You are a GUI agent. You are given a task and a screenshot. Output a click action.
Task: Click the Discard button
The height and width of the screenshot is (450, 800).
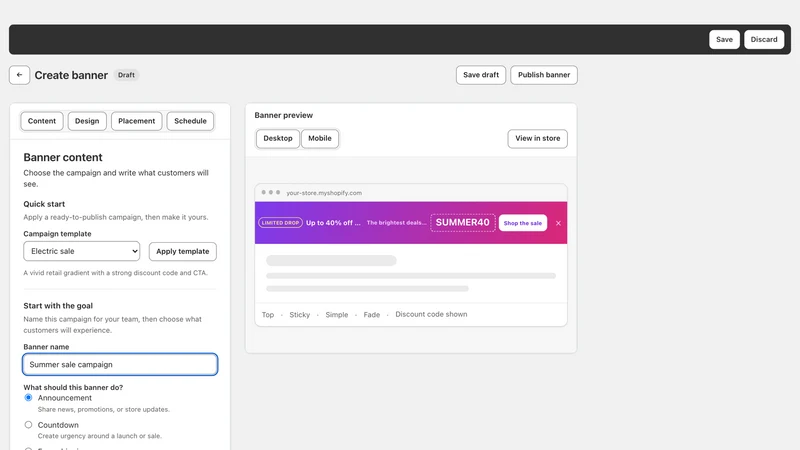point(764,39)
